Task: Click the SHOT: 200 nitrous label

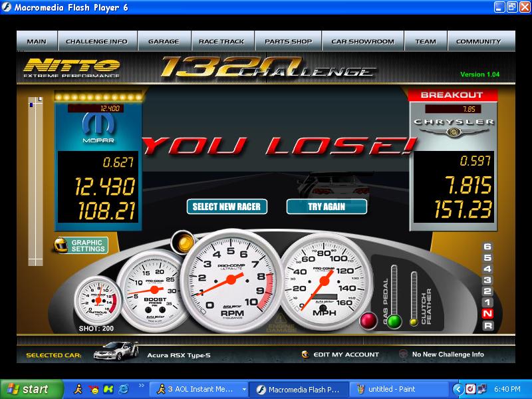Action: 96,329
